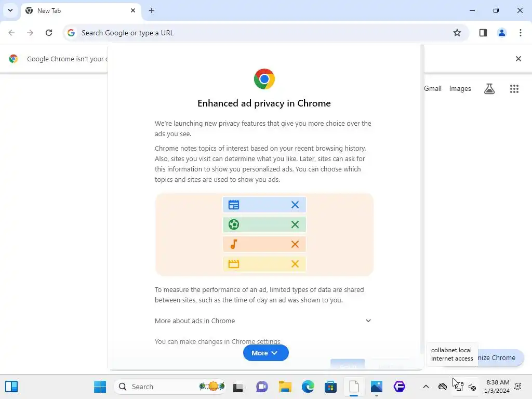Open Task View on the taskbar
Viewport: 532px width, 399px height.
point(238,387)
